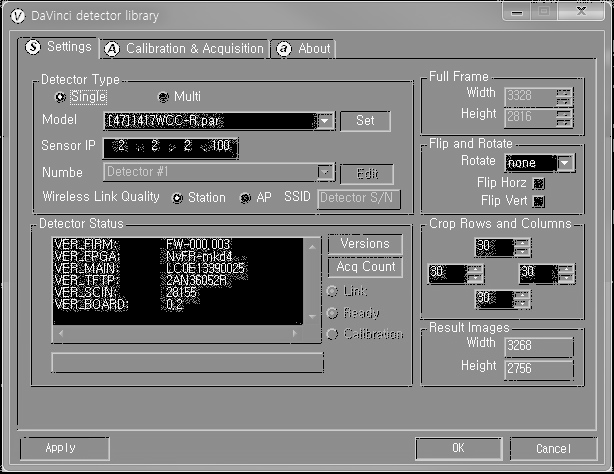Click the Apply button
The image size is (614, 474).
pos(65,449)
